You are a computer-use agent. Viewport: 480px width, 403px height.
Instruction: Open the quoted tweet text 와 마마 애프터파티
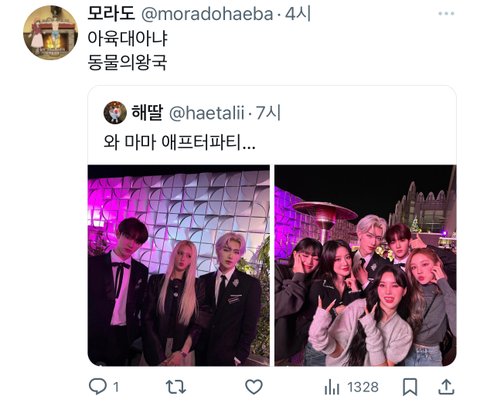[179, 142]
